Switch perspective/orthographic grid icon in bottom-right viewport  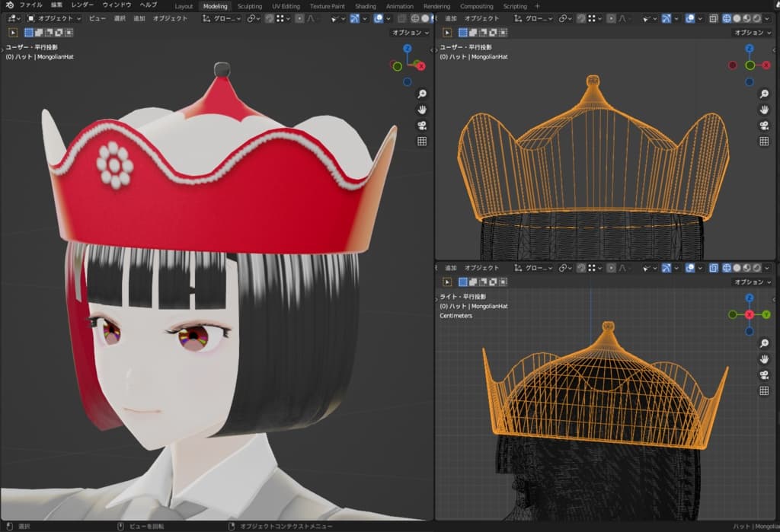[x=764, y=391]
